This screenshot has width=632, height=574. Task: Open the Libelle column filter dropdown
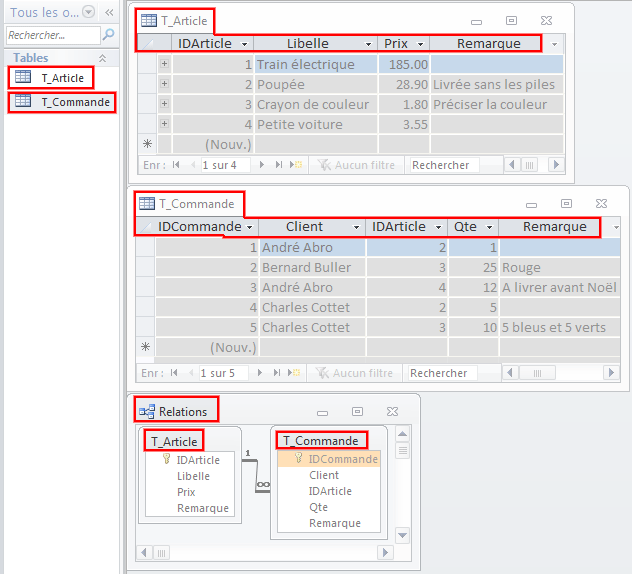(x=368, y=44)
